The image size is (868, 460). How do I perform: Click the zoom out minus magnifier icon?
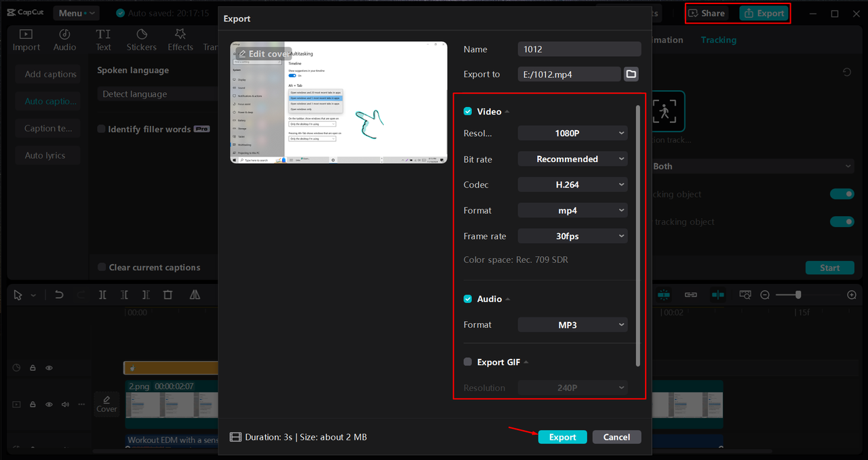[x=765, y=295]
